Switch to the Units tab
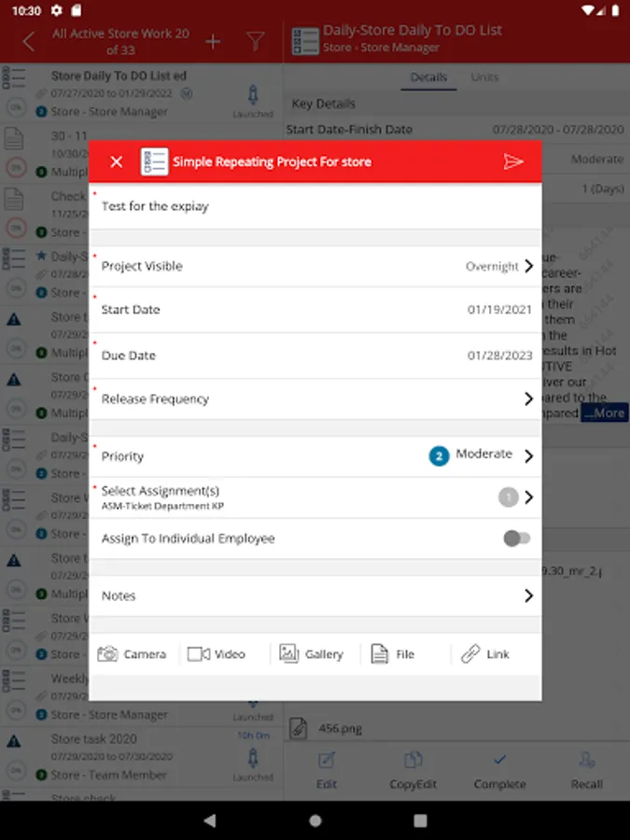Viewport: 630px width, 840px height. click(484, 77)
